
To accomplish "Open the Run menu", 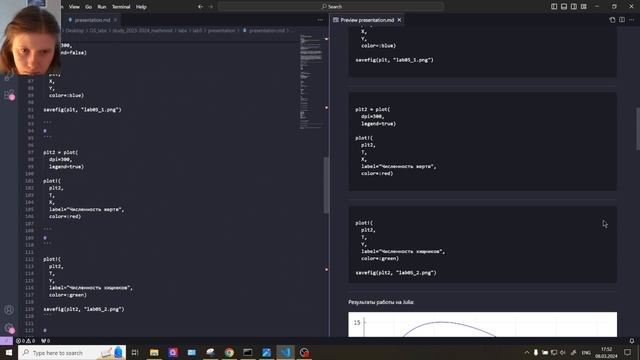I will (102, 7).
